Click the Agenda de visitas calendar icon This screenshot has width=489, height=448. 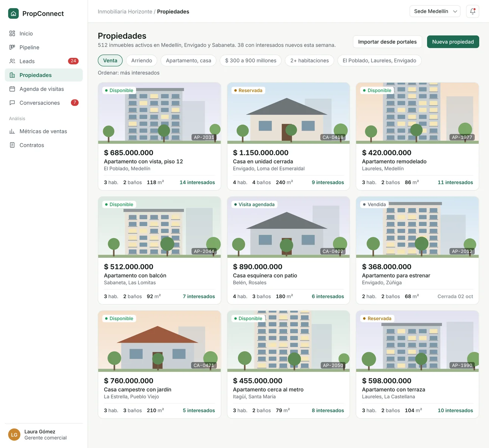[12, 89]
